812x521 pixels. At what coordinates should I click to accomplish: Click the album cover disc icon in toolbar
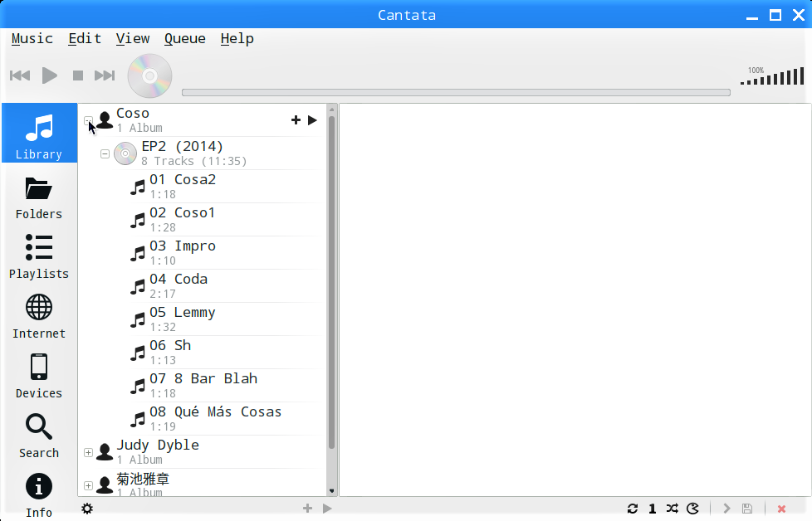tap(149, 76)
